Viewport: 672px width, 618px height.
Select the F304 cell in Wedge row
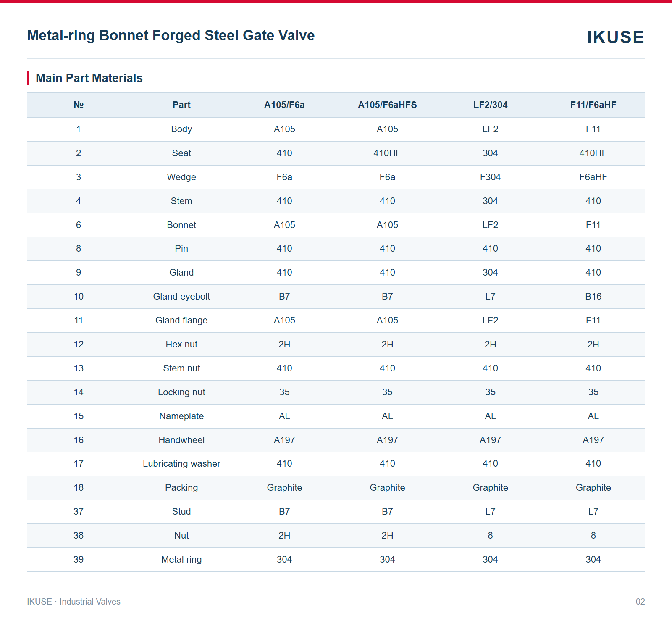point(490,177)
